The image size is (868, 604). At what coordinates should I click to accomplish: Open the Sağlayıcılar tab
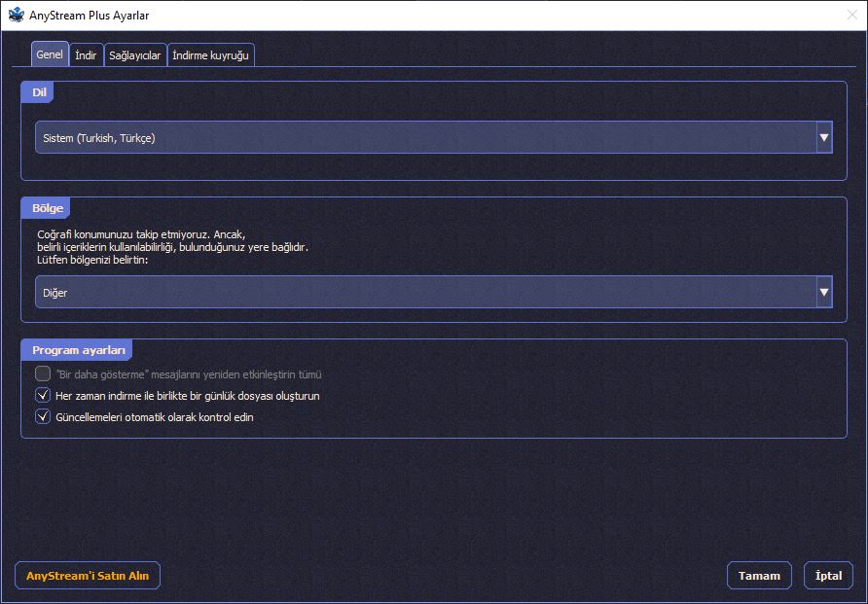pyautogui.click(x=135, y=55)
